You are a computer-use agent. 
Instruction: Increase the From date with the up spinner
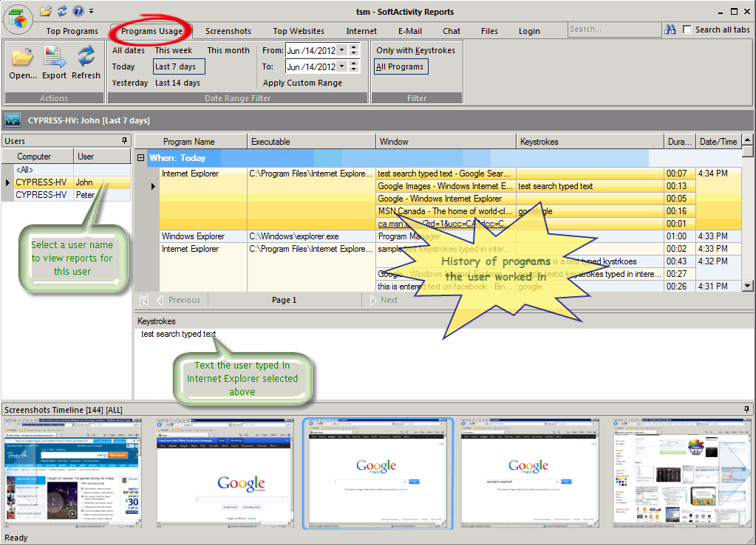(354, 47)
